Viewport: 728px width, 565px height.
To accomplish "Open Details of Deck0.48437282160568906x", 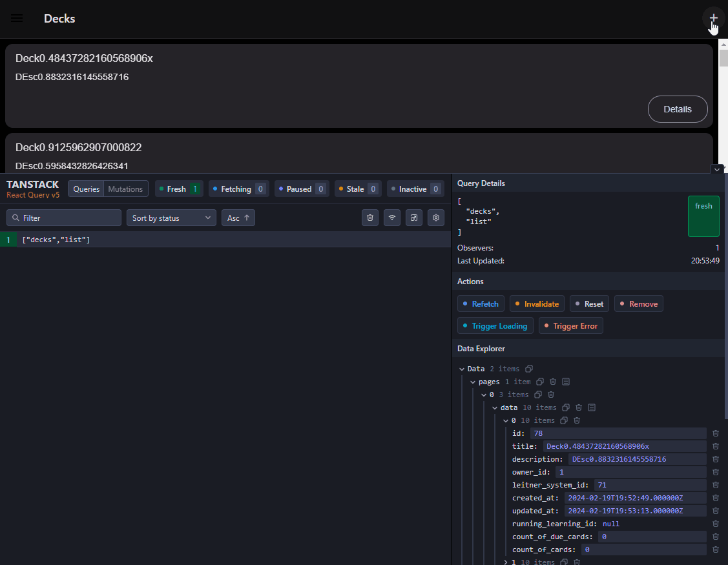I will point(678,109).
